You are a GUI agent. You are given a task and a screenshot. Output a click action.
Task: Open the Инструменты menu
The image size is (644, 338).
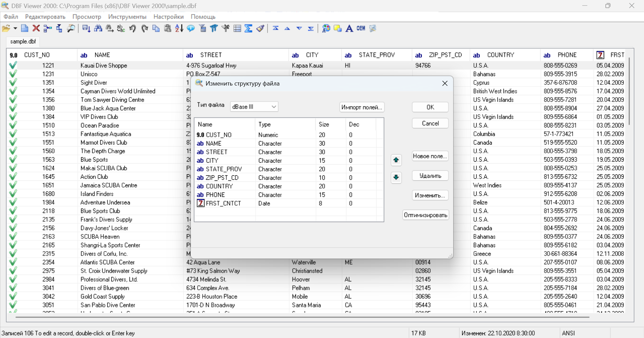[x=127, y=17]
